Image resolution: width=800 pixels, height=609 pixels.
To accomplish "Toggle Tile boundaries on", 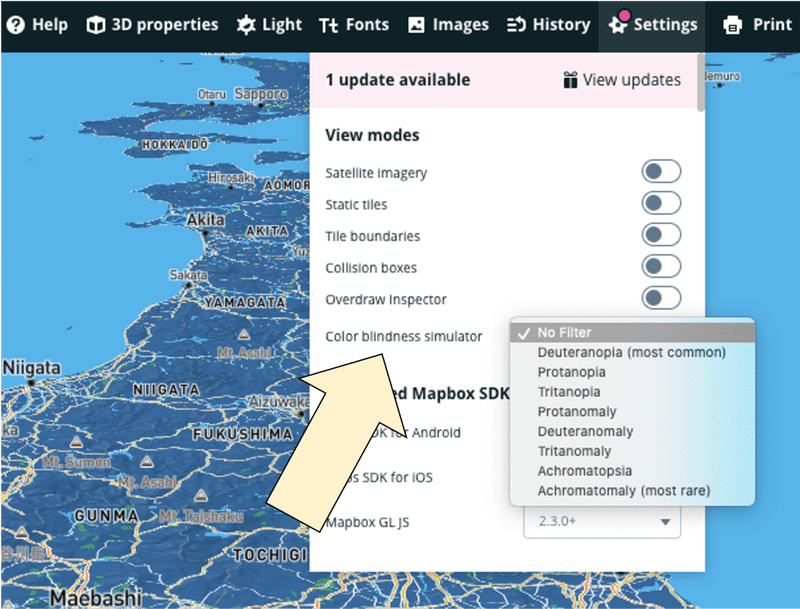I will pos(661,235).
